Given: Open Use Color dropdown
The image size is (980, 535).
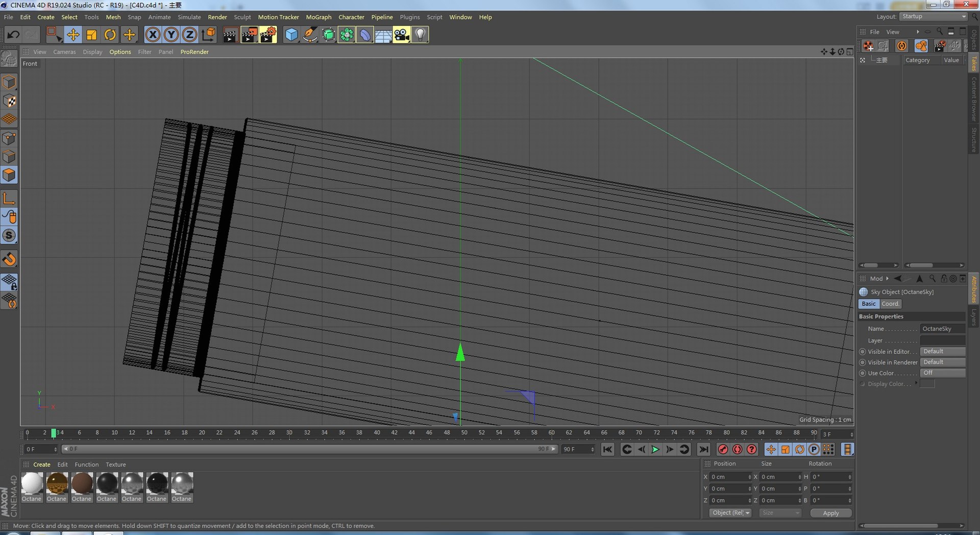Looking at the screenshot, I should (x=942, y=373).
